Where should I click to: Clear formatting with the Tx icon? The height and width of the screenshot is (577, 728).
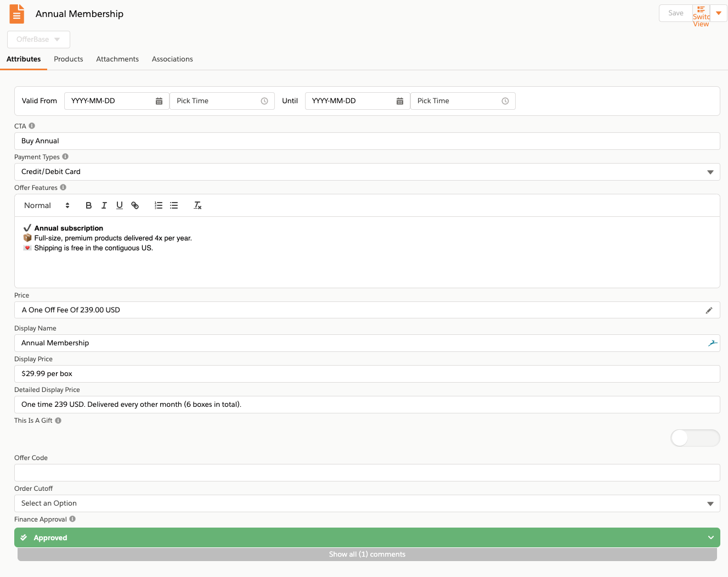tap(197, 205)
